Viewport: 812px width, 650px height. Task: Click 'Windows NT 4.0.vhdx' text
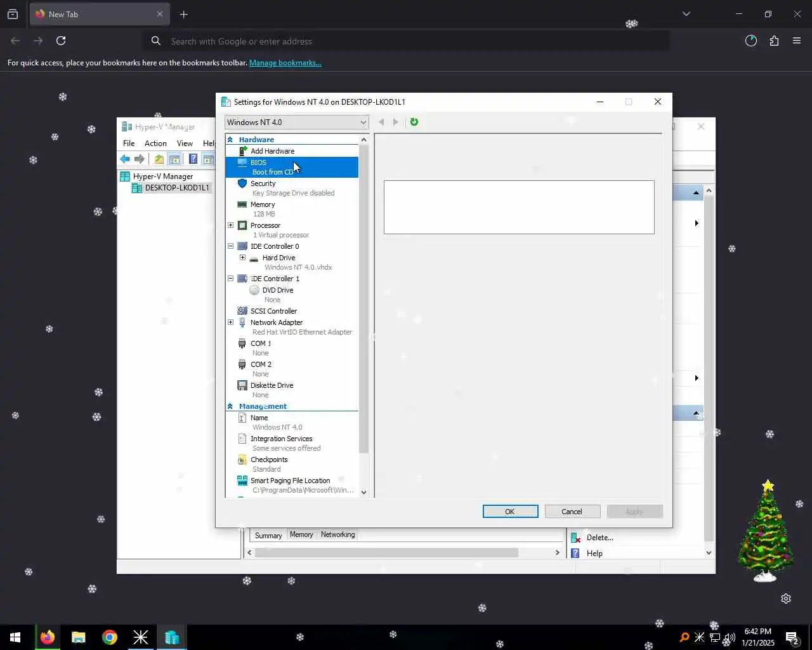(298, 267)
